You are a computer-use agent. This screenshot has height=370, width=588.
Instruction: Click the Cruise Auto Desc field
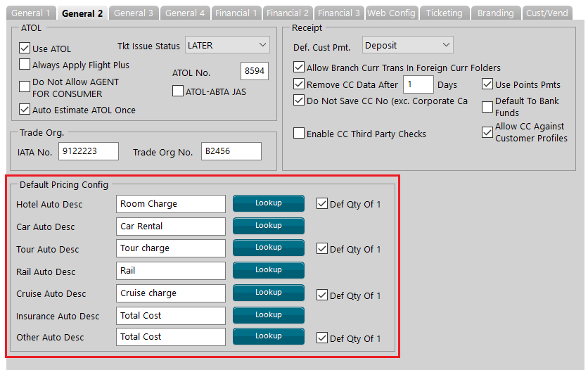(x=171, y=293)
